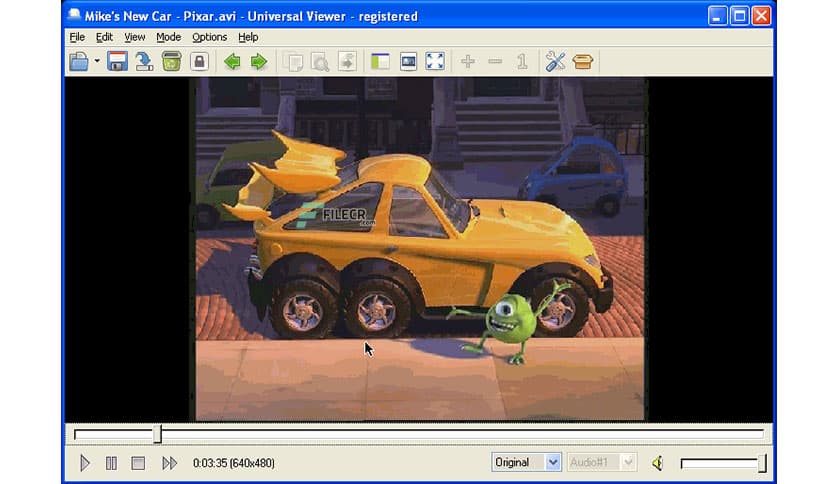836x484 pixels.
Task: Click the video frame display area
Action: pyautogui.click(x=419, y=249)
